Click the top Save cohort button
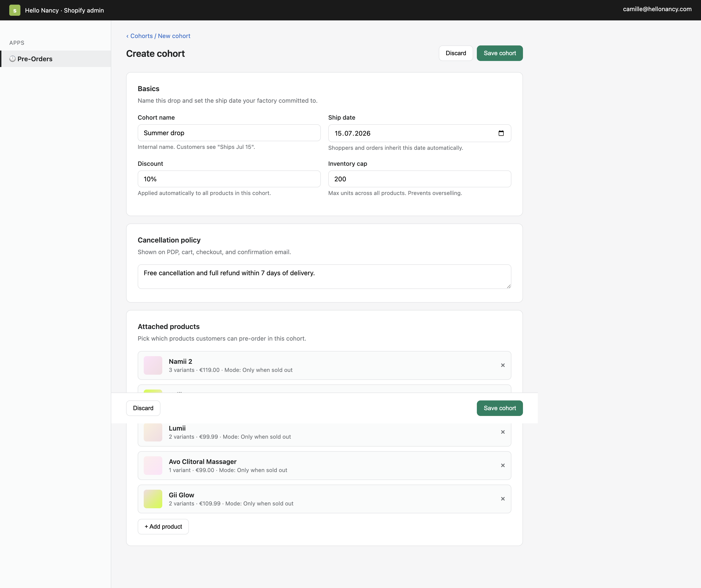This screenshot has height=588, width=701. pos(499,53)
